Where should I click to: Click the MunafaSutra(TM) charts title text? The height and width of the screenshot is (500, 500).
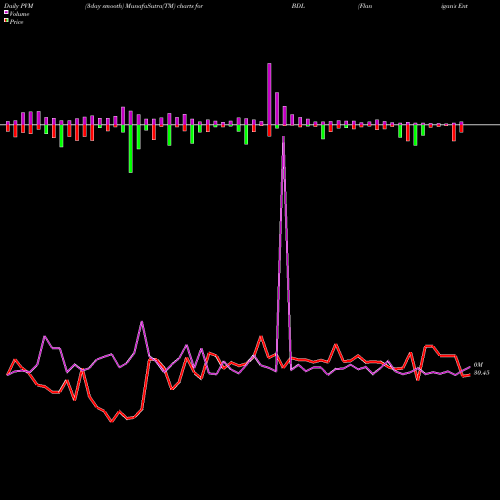click(144, 6)
